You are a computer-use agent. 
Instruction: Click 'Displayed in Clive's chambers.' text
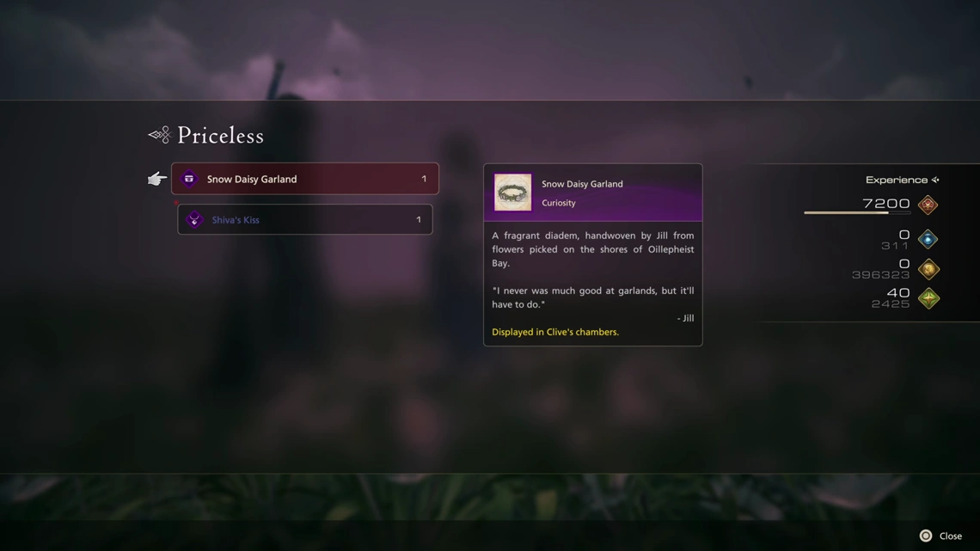click(x=555, y=332)
